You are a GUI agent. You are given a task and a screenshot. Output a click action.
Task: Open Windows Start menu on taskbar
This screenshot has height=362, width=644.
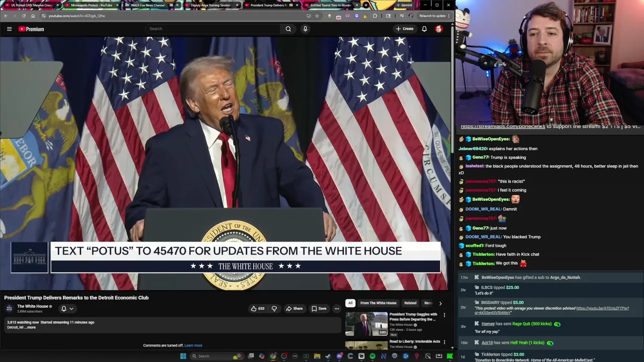tap(183, 356)
